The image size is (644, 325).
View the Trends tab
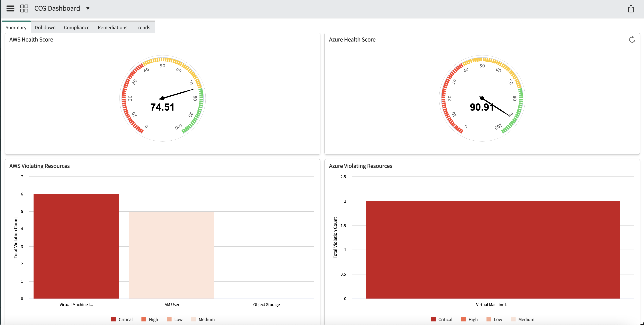[143, 27]
